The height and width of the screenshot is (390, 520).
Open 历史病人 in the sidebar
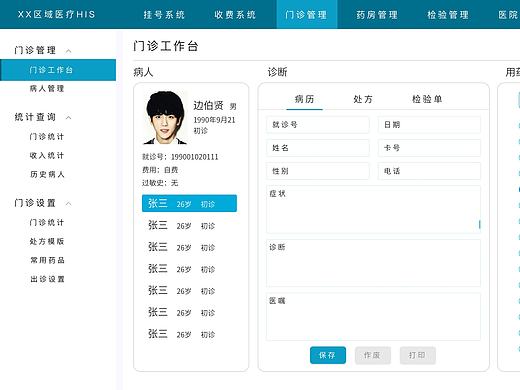point(47,174)
